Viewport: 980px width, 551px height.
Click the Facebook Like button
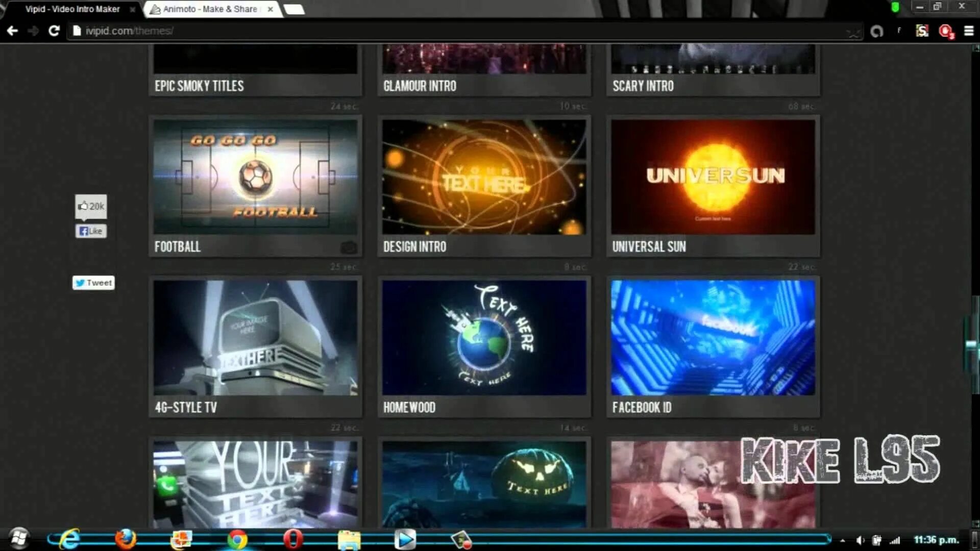[91, 231]
